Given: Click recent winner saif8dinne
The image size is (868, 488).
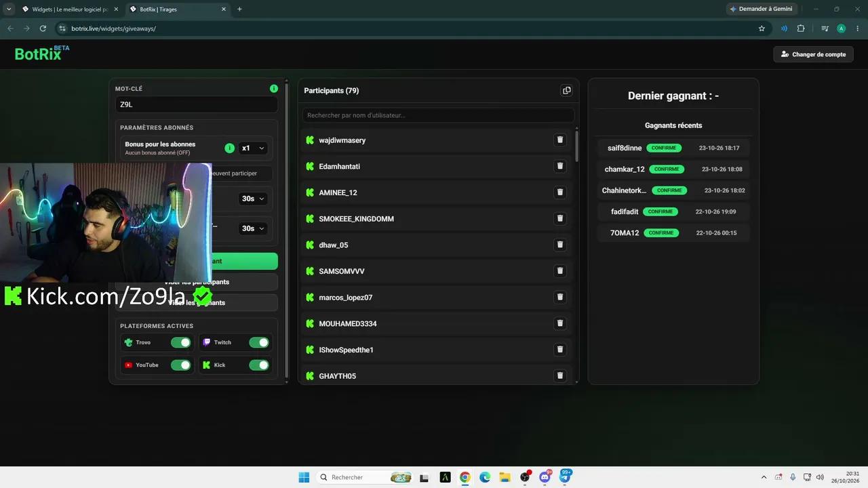Looking at the screenshot, I should pos(625,148).
